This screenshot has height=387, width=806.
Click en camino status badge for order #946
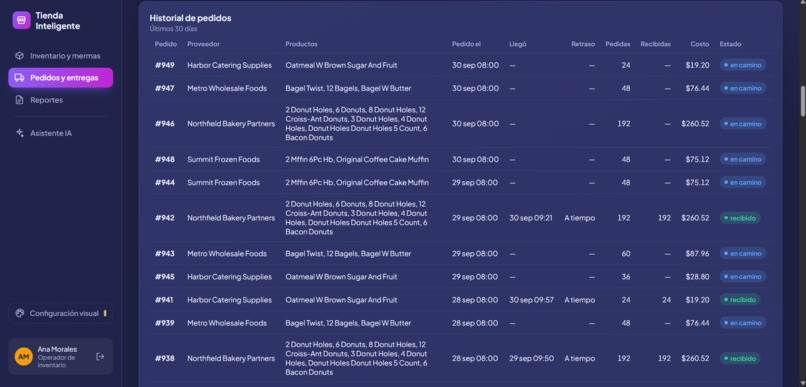click(x=743, y=124)
